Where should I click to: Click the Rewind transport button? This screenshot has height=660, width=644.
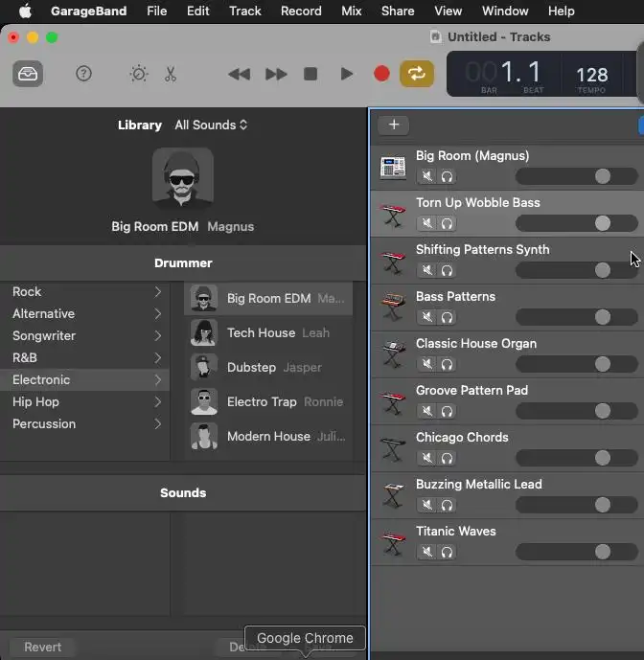240,75
